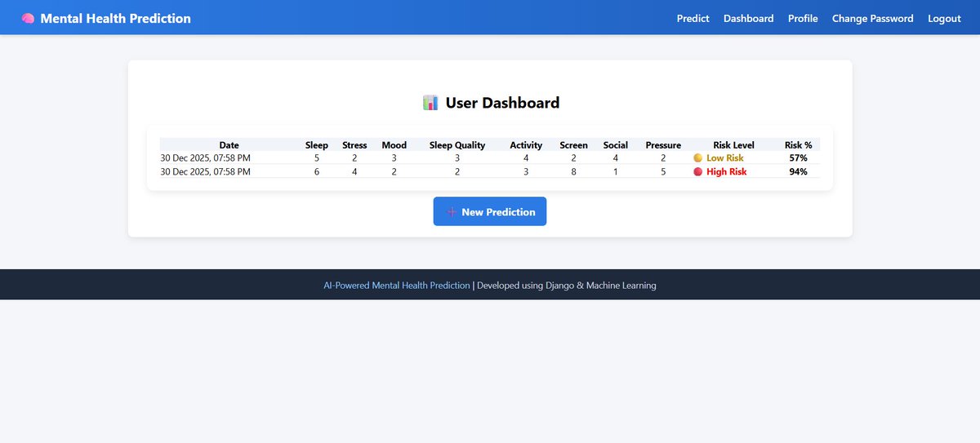The image size is (980, 443).
Task: Click the Risk Level column header
Action: (x=734, y=145)
